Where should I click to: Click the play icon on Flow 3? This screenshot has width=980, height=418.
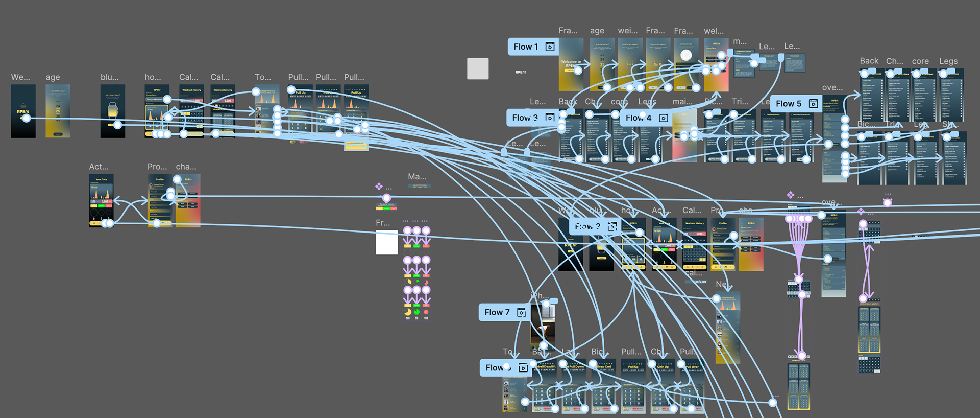point(550,118)
